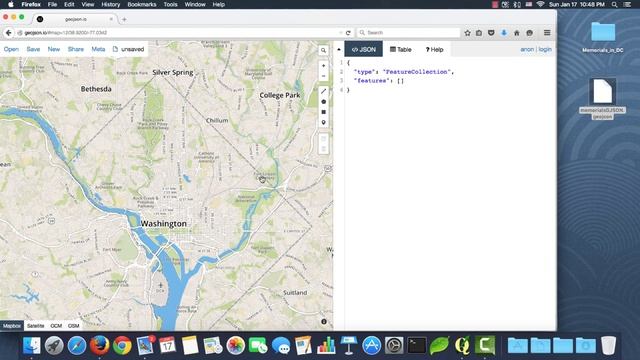Select the draw marker pin tool
640x360 pixels.
pos(323,122)
